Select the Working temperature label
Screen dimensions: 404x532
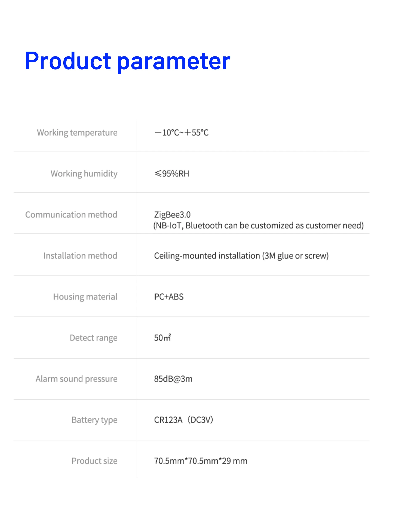(x=77, y=133)
